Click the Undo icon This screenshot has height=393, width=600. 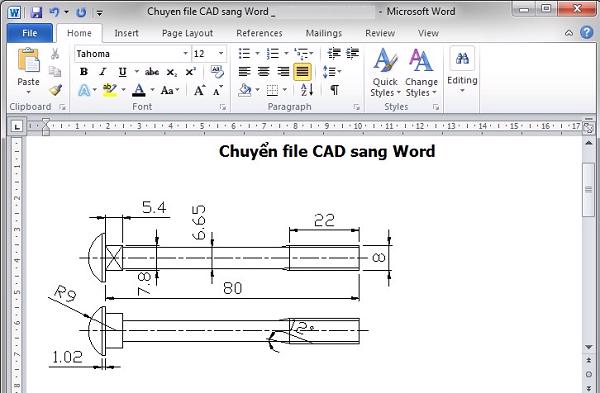(54, 12)
